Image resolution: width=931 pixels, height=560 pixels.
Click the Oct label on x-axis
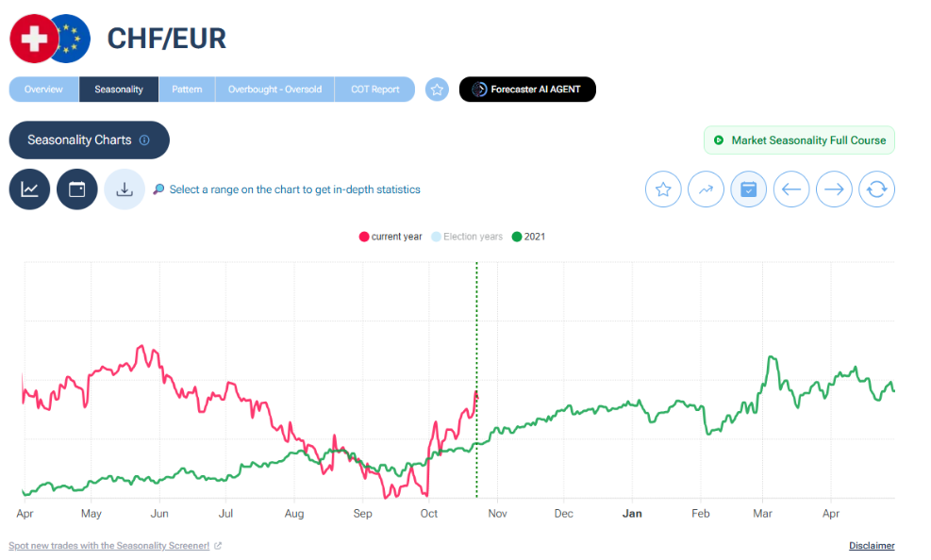[x=428, y=514]
